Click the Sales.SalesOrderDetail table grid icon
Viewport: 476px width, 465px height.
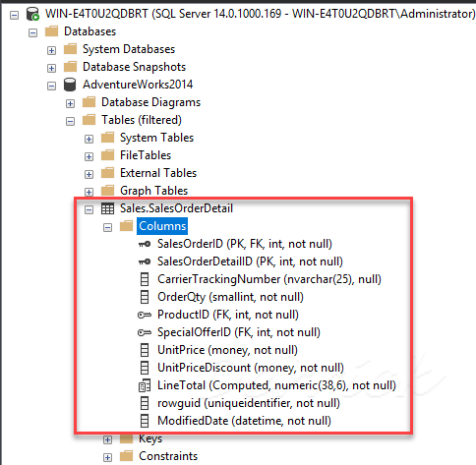coord(107,208)
